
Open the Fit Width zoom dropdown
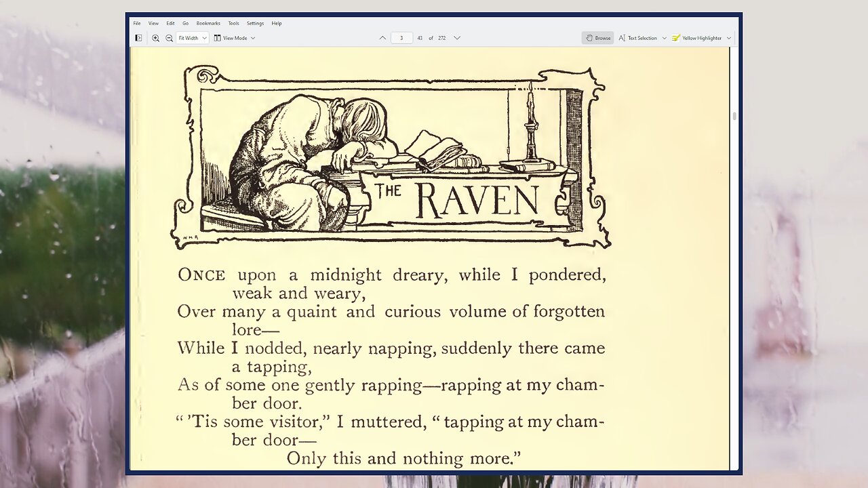tap(193, 38)
